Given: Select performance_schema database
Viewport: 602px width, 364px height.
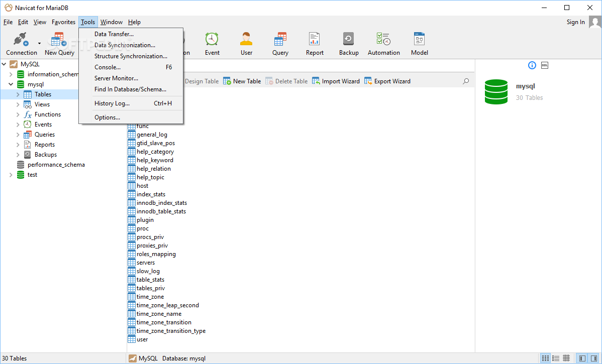Looking at the screenshot, I should (56, 165).
